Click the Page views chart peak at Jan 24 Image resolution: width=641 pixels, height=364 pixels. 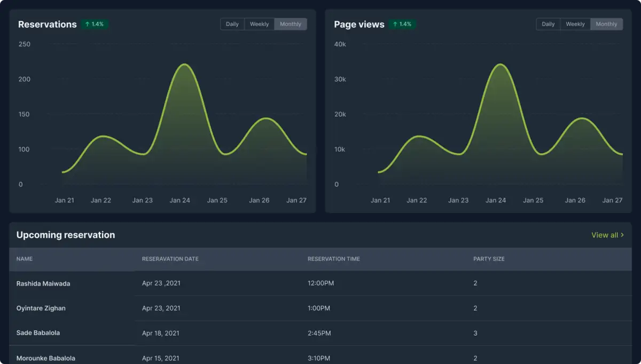499,65
